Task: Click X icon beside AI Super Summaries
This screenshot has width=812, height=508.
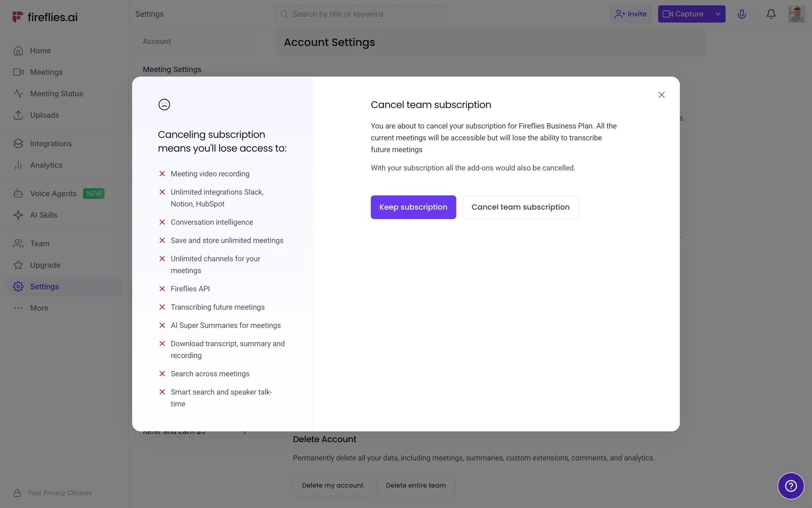Action: (x=162, y=325)
